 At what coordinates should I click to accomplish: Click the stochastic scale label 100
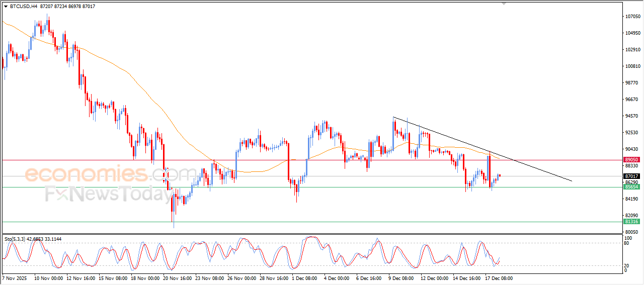tap(628, 238)
